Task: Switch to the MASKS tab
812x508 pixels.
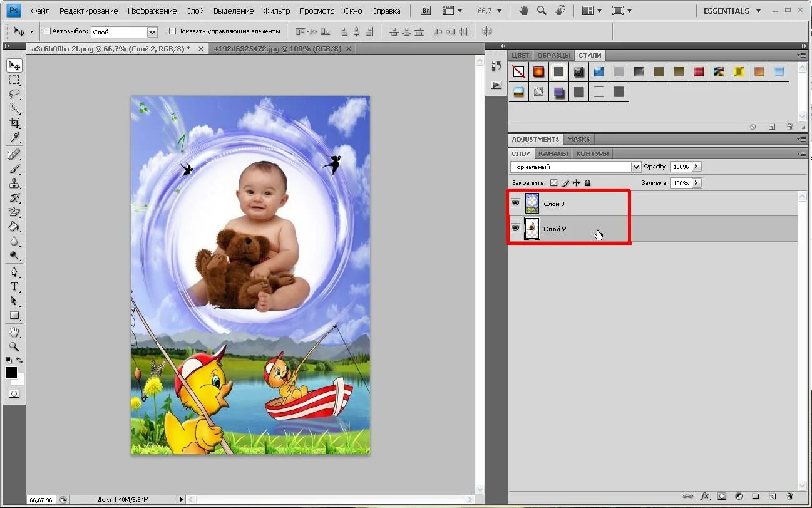Action: pyautogui.click(x=578, y=139)
